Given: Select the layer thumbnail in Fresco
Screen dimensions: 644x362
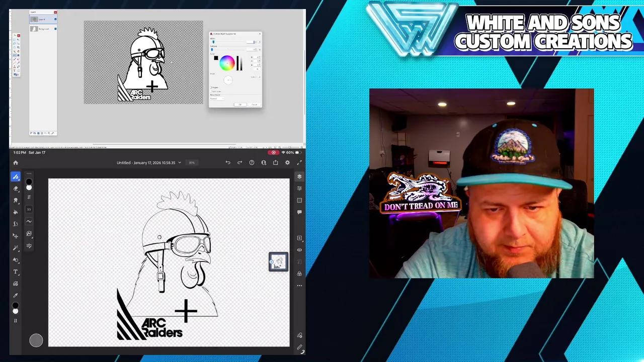Looking at the screenshot, I should pos(278,261).
